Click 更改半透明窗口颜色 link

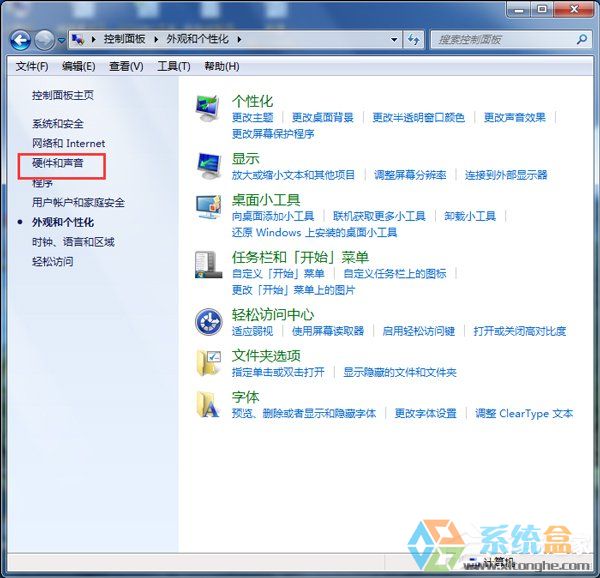[419, 117]
